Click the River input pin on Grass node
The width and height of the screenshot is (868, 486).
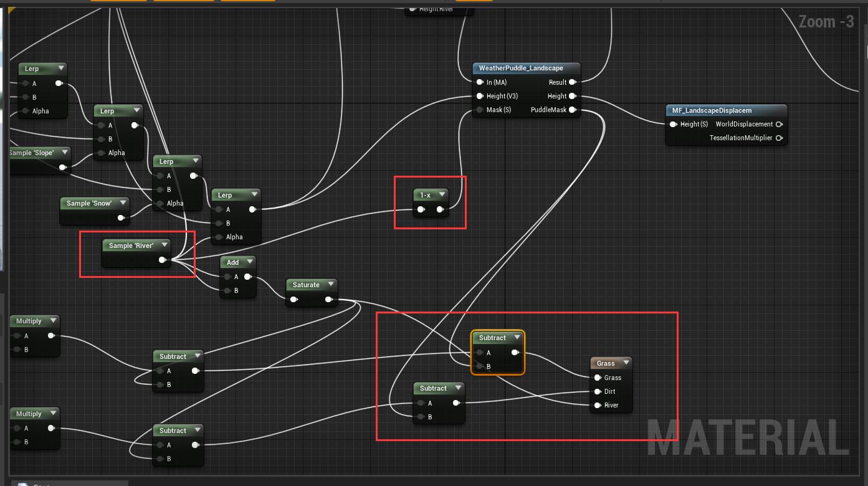point(598,405)
